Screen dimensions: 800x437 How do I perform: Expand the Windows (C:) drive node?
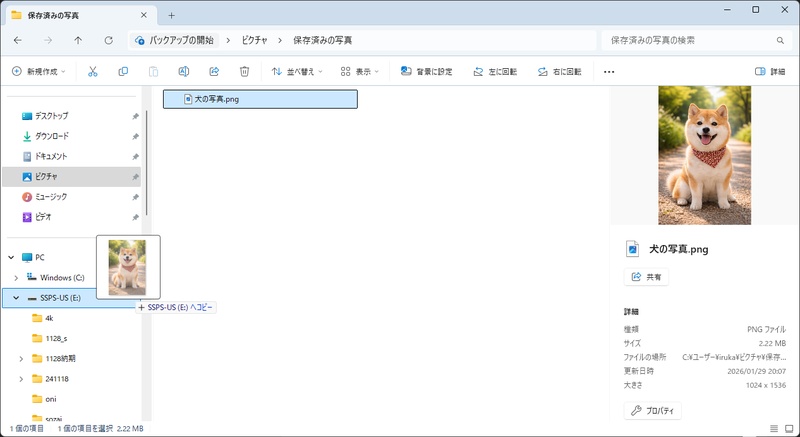coord(16,278)
